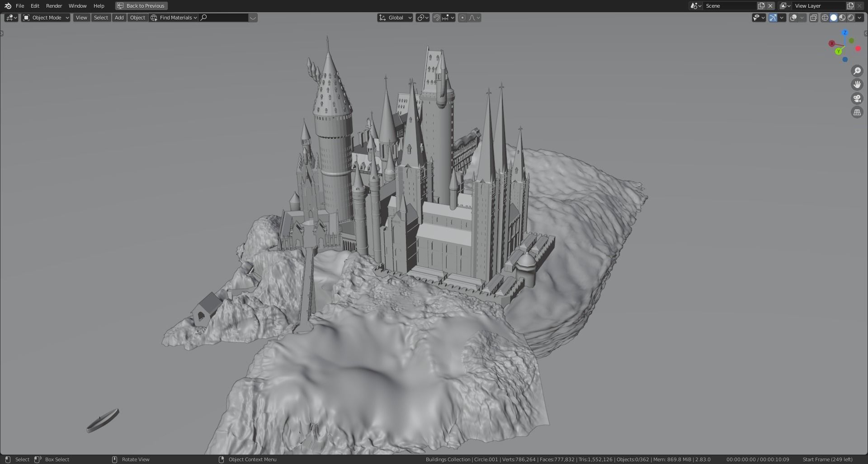Open the editor type selector dropdown
868x464 pixels.
point(11,18)
